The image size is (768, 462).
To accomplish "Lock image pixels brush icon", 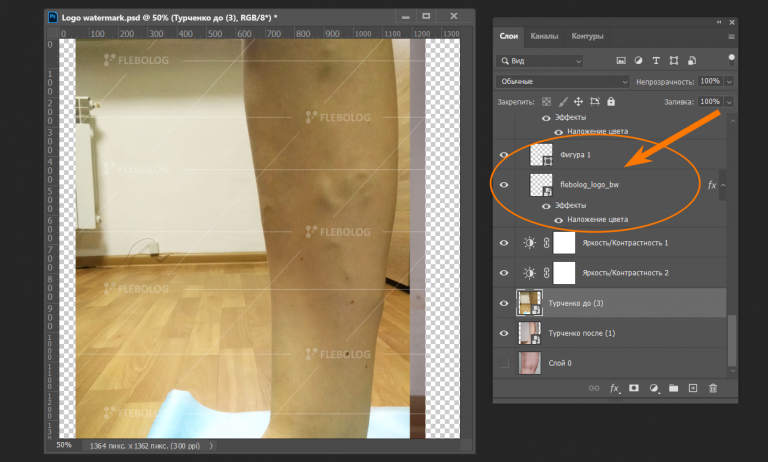I will pos(563,102).
